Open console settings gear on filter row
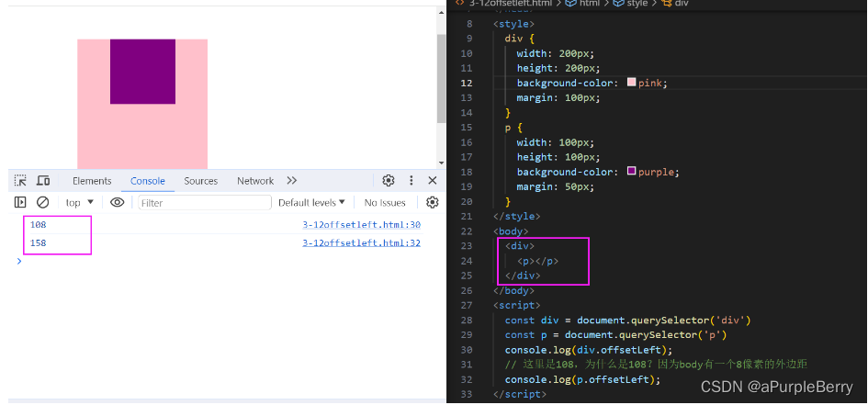This screenshot has height=405, width=868. [x=433, y=202]
